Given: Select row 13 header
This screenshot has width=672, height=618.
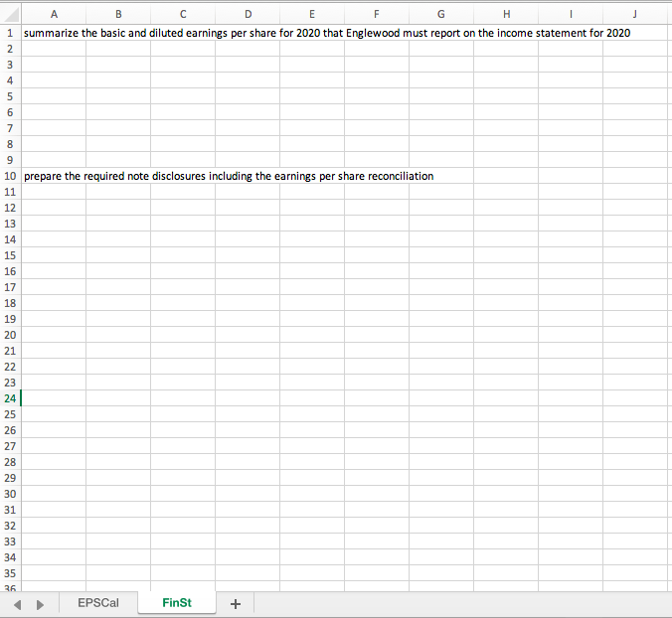Looking at the screenshot, I should 10,224.
